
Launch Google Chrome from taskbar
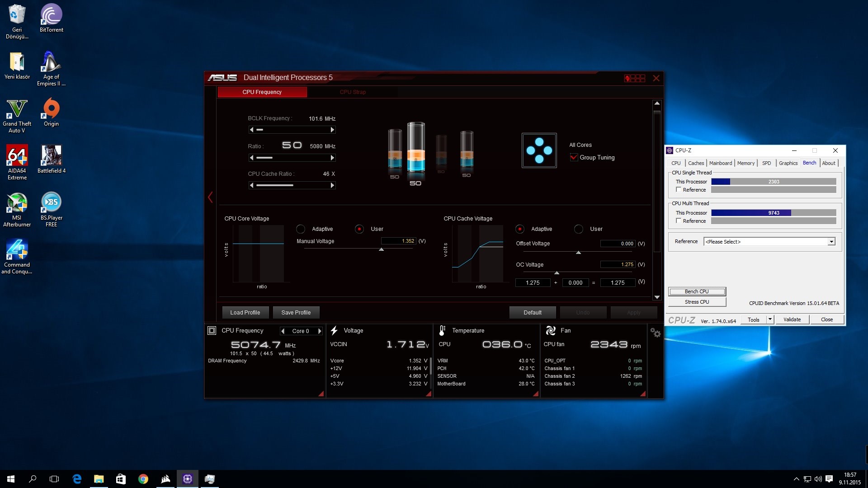(x=143, y=479)
